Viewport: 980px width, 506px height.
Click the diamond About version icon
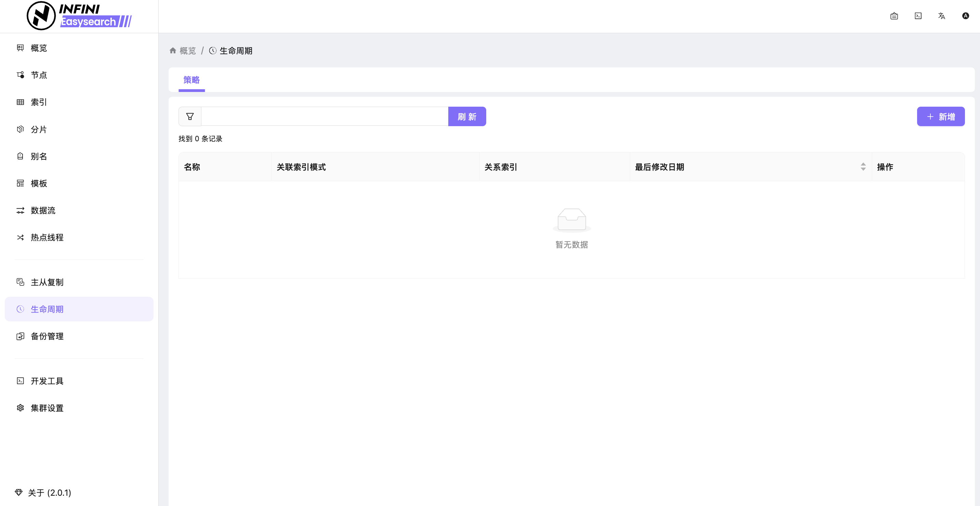(19, 492)
